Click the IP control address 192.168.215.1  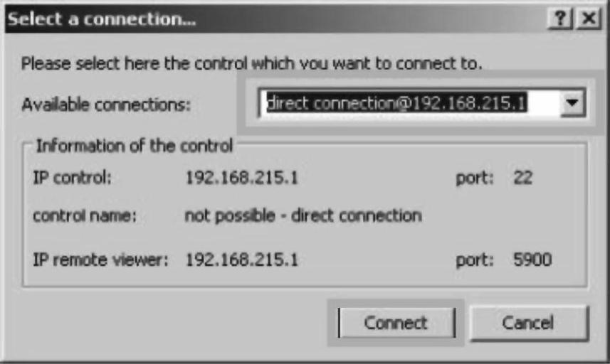click(241, 178)
